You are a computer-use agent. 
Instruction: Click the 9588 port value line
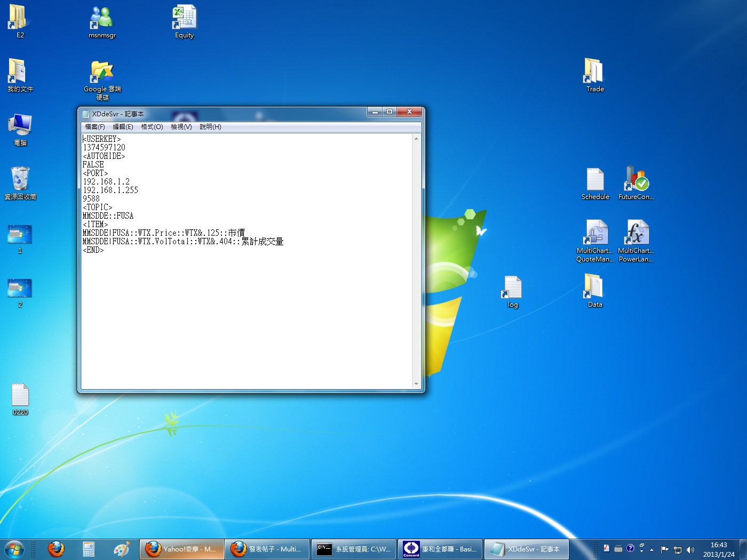coord(91,199)
